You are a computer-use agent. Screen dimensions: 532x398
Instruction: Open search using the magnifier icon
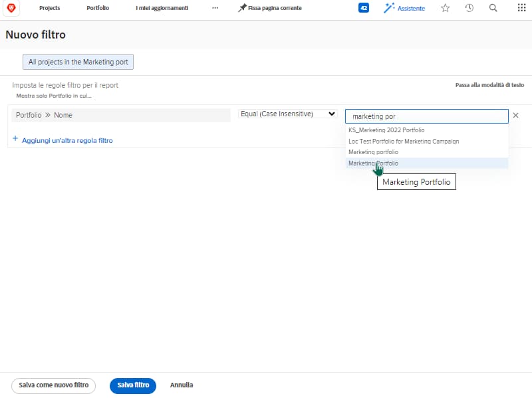click(x=493, y=8)
